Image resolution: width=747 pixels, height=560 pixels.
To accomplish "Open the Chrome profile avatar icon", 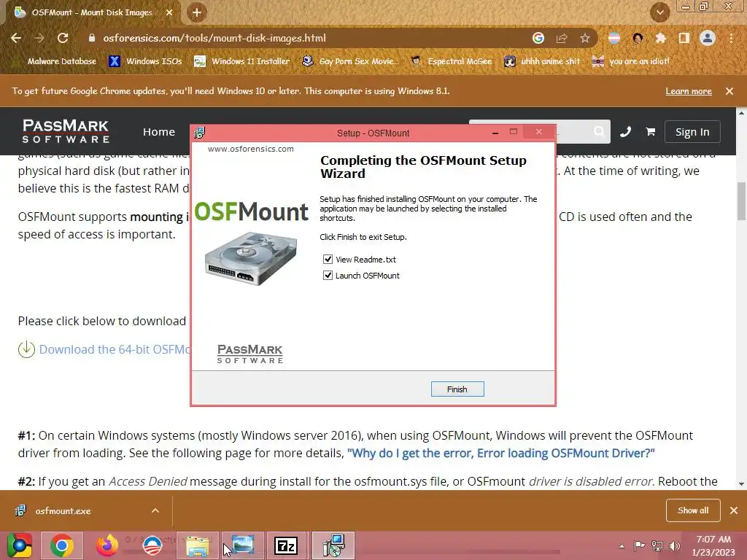I will (708, 38).
